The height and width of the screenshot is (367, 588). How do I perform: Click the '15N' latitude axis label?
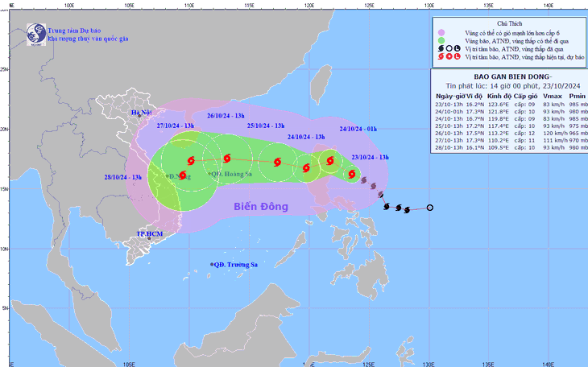tap(4, 189)
